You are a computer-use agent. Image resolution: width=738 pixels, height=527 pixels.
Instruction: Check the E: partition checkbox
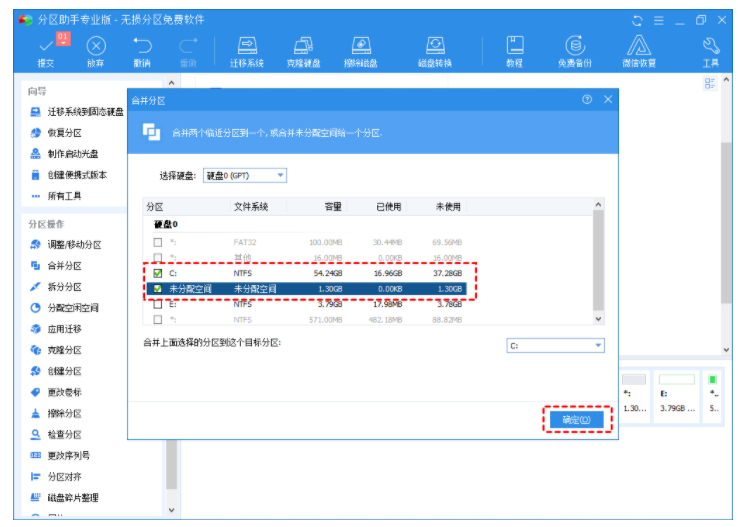pos(157,304)
